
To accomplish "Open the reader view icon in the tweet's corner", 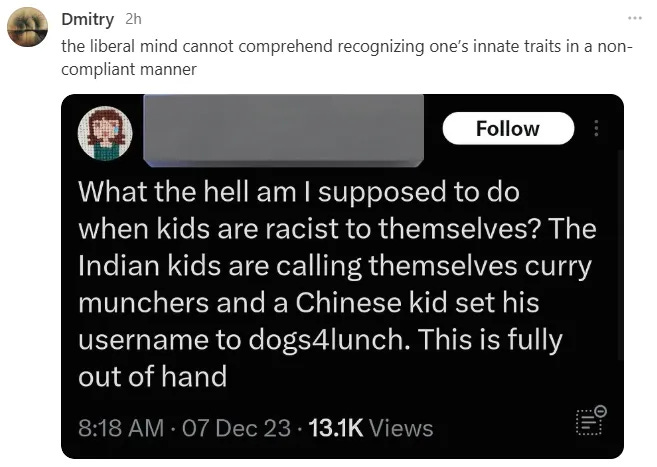I will click(x=591, y=420).
